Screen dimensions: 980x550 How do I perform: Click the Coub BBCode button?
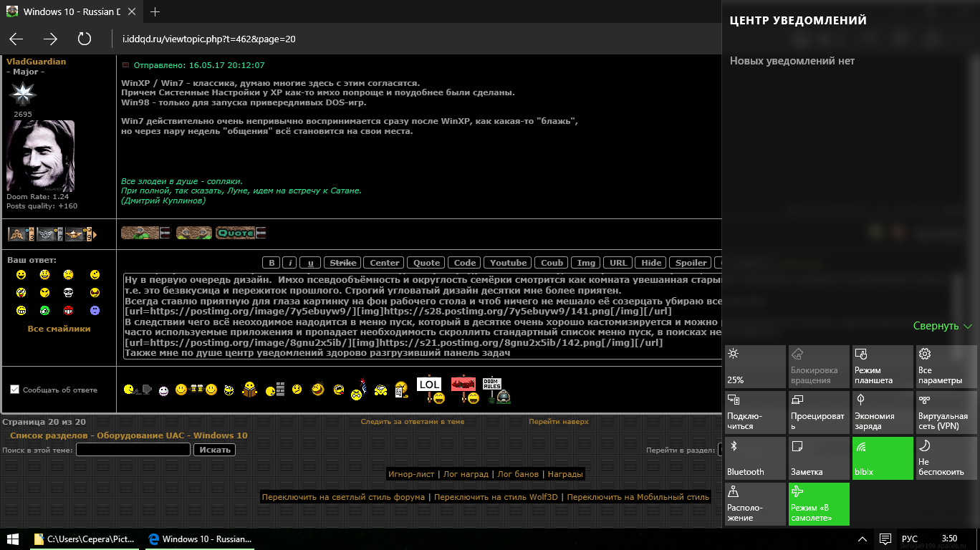pyautogui.click(x=552, y=263)
